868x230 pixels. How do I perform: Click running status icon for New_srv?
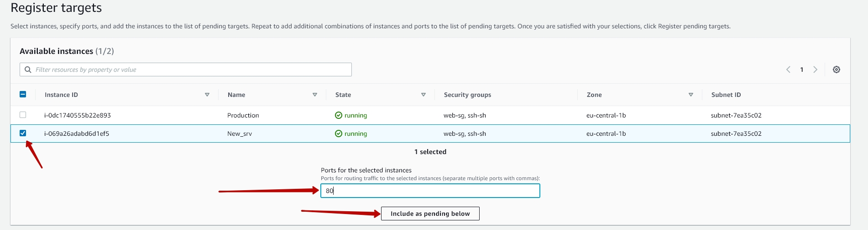click(339, 134)
